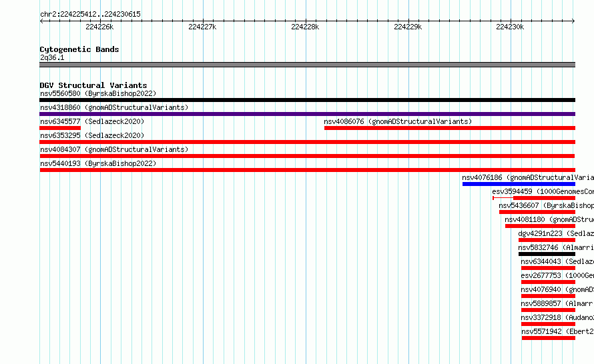This screenshot has height=364, width=594.
Task: Open the nsv5889857 variant label
Action: (x=557, y=303)
